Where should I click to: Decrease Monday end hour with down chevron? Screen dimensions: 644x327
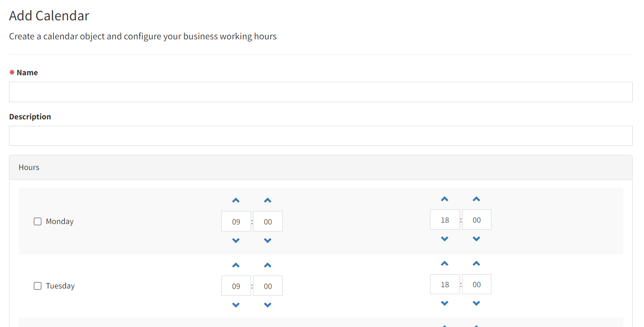coord(445,239)
